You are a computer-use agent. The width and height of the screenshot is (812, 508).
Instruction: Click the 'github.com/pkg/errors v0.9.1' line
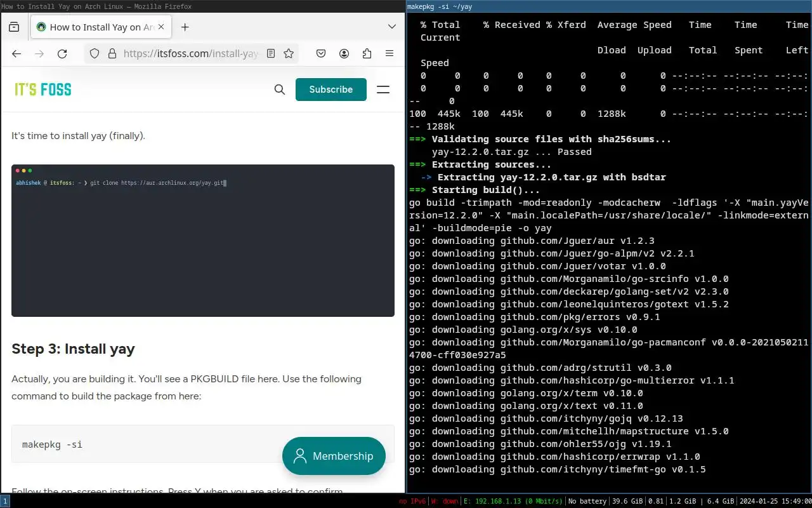point(535,317)
